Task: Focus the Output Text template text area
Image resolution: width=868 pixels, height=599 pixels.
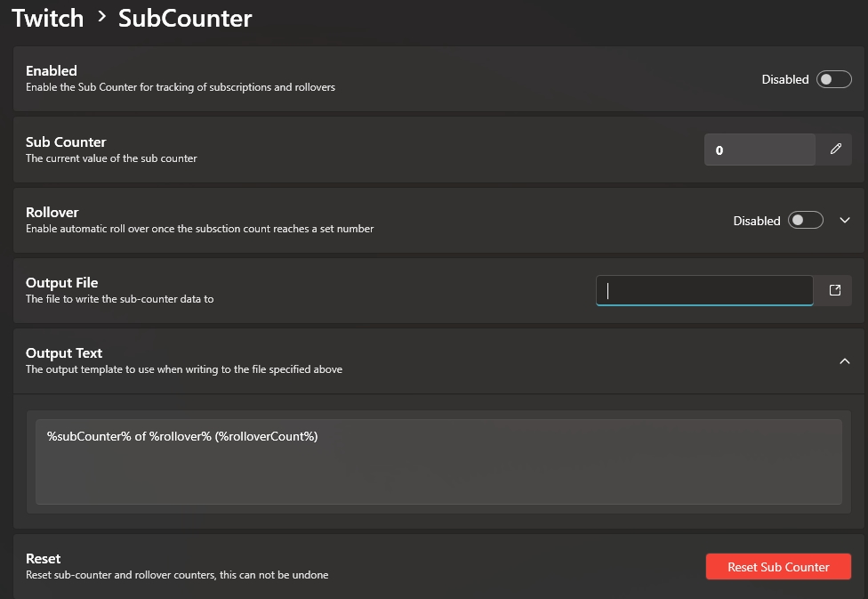Action: point(438,461)
